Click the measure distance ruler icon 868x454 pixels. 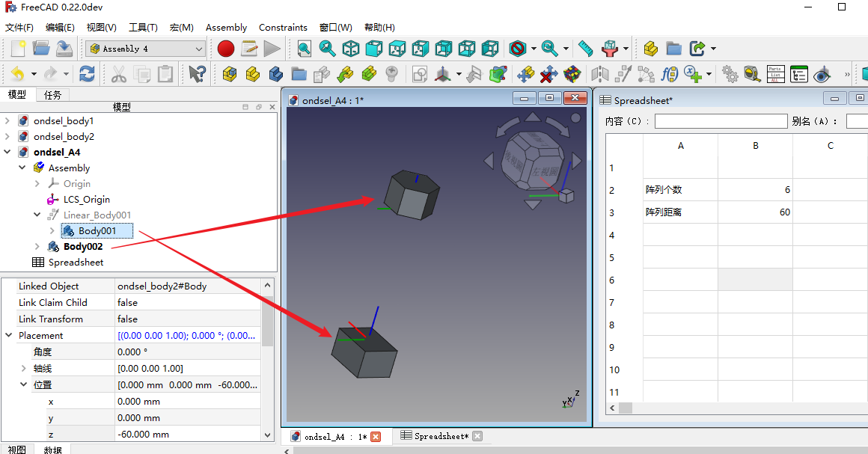585,49
